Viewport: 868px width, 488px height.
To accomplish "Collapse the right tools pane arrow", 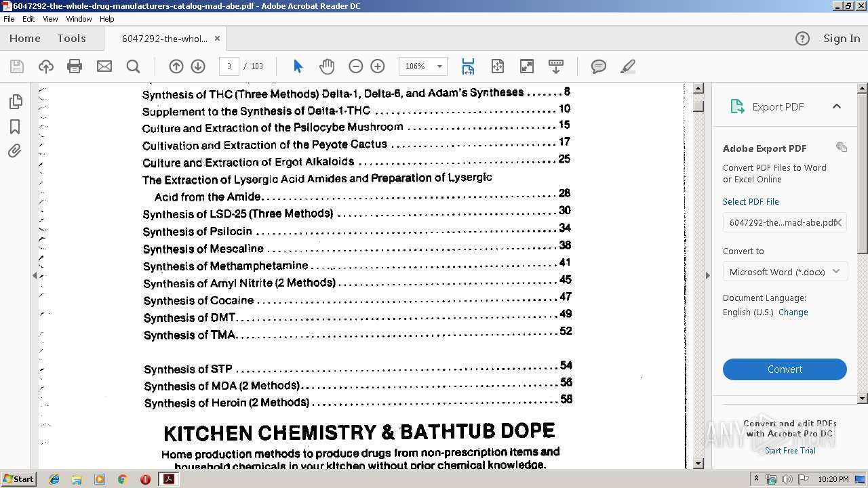I will coord(707,275).
